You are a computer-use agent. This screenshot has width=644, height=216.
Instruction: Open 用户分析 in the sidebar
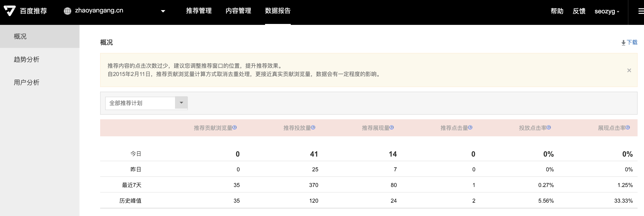26,82
